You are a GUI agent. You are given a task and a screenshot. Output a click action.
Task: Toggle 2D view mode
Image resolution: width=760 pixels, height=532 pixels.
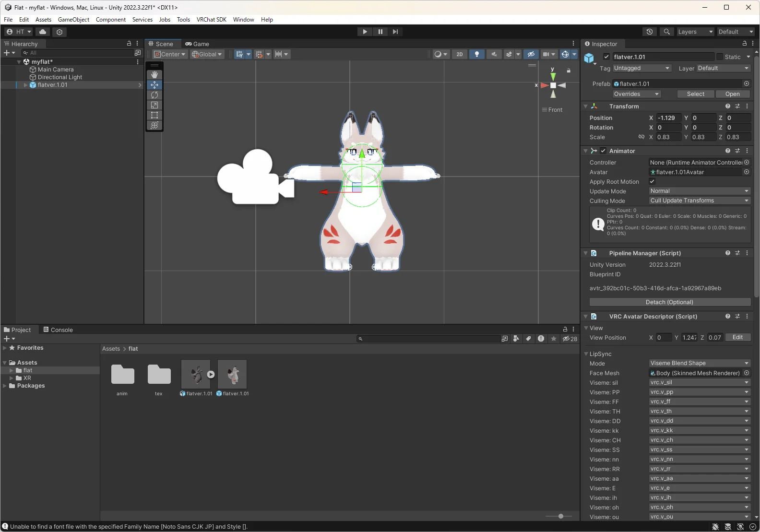459,54
